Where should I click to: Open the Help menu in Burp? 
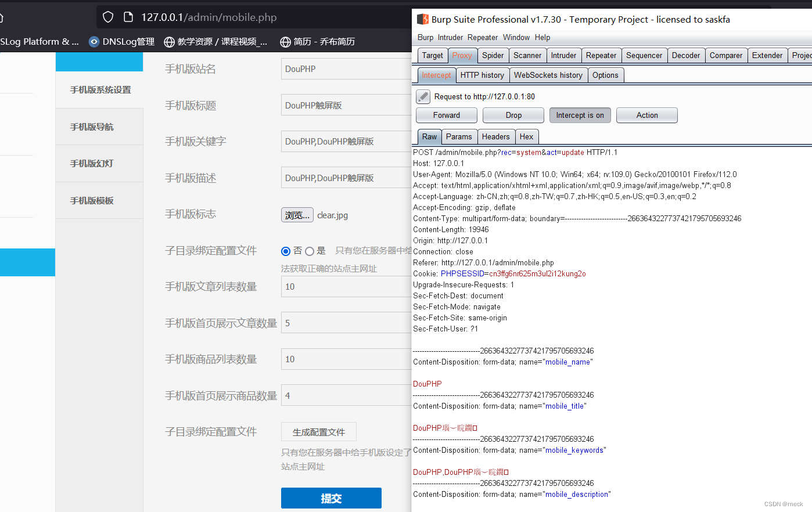(542, 37)
